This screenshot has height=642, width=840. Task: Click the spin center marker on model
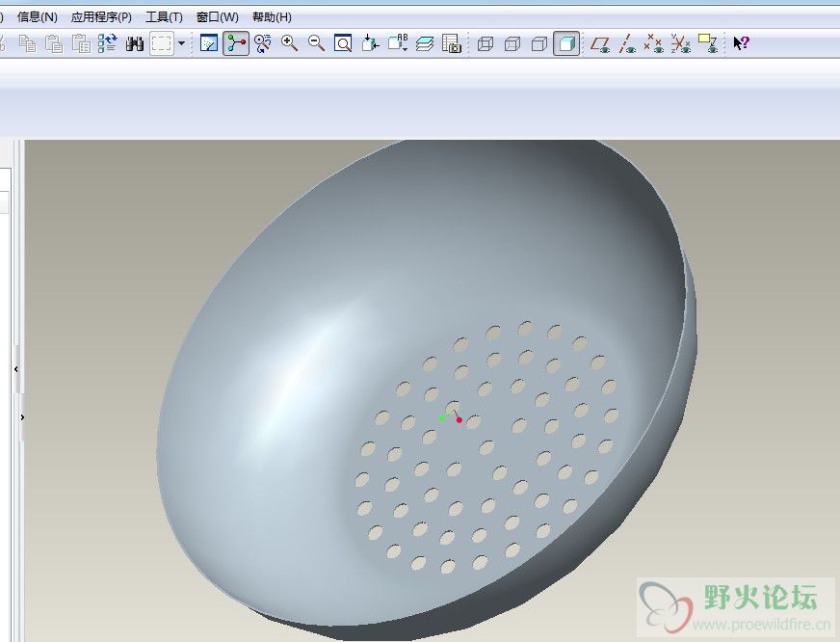click(x=452, y=415)
